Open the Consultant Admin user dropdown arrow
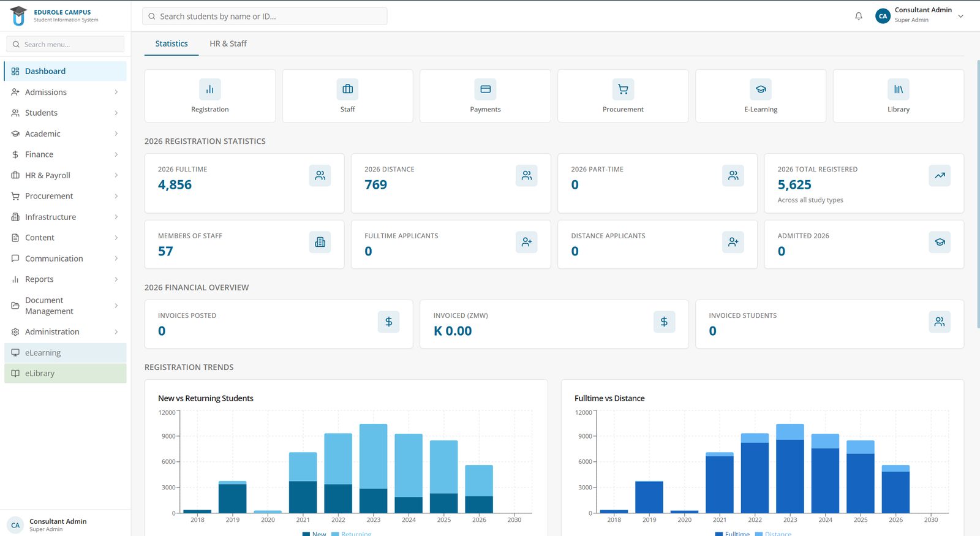This screenshot has height=536, width=980. coord(960,17)
